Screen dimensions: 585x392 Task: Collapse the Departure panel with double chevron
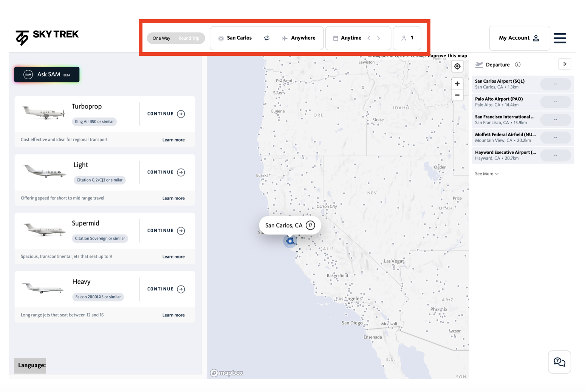[564, 64]
